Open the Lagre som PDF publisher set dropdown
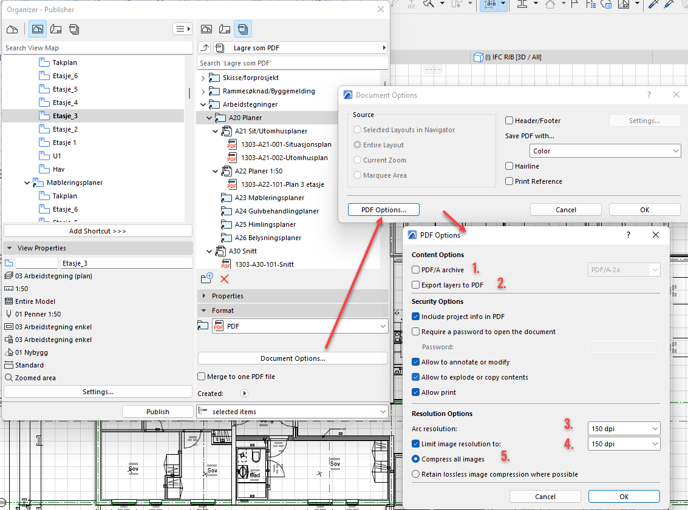This screenshot has width=688, height=510. pos(301,48)
